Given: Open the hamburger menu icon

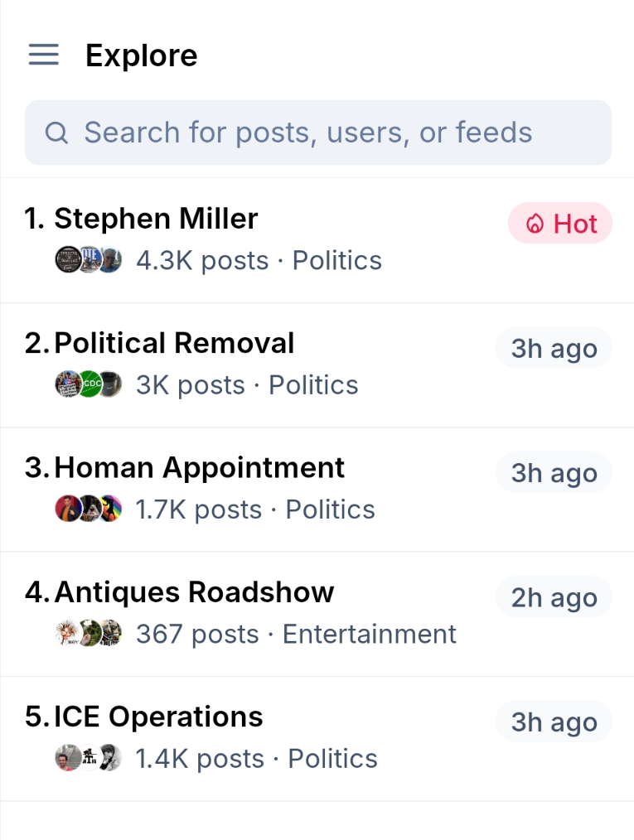Looking at the screenshot, I should pyautogui.click(x=44, y=56).
